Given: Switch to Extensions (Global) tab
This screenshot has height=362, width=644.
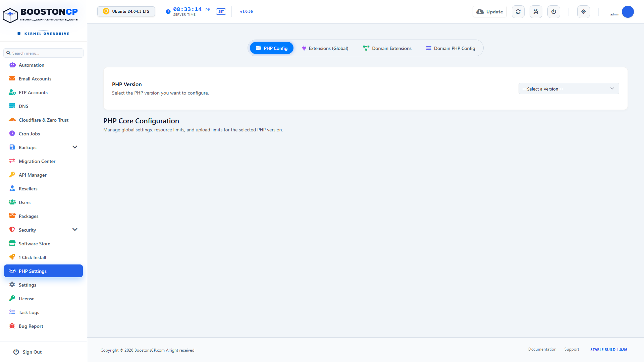Looking at the screenshot, I should coord(325,48).
